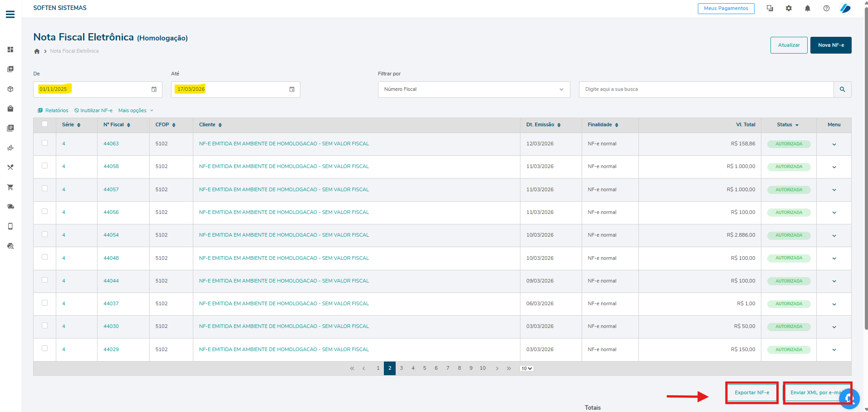The image size is (868, 412).
Task: Open the hamburger menu in the sidebar
Action: coord(10,15)
